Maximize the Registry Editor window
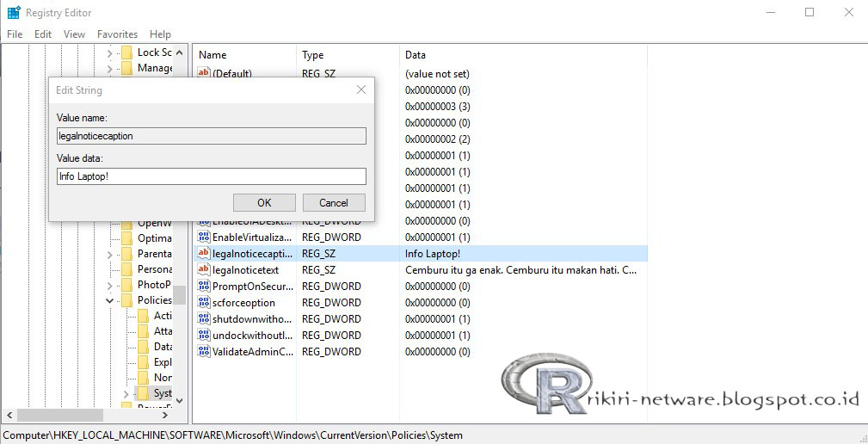868x444 pixels. tap(810, 12)
